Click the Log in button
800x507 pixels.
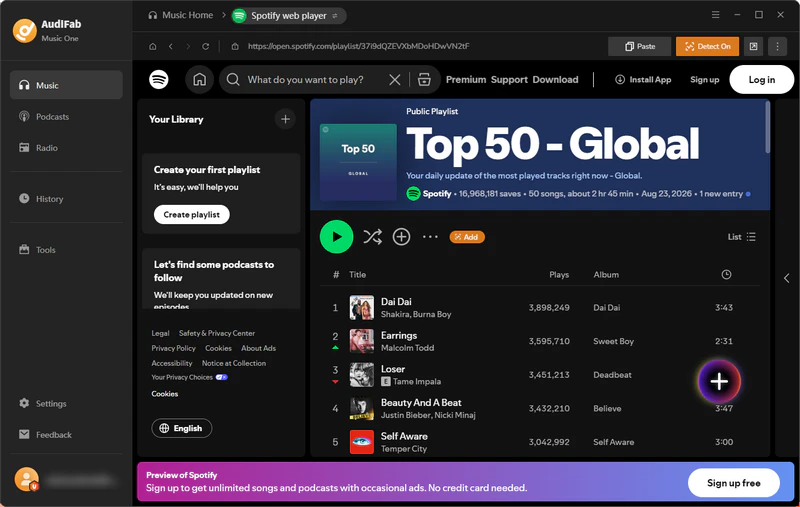[761, 80]
